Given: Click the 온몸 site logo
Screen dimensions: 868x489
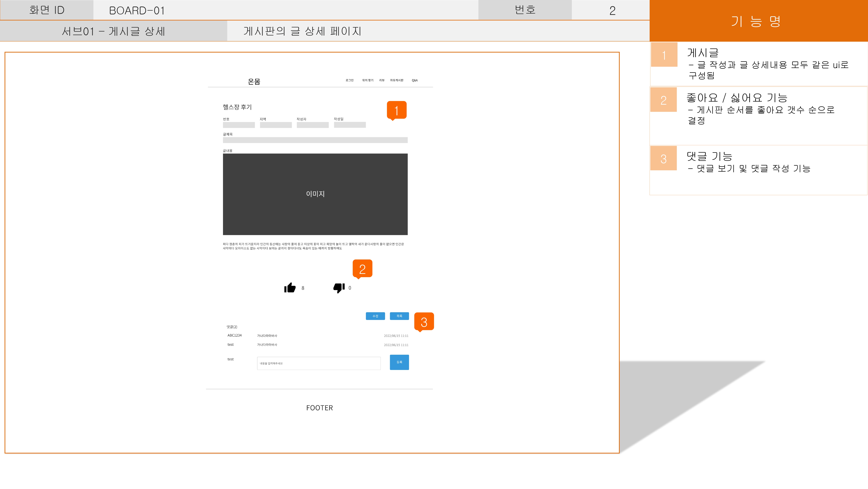Looking at the screenshot, I should pos(254,81).
